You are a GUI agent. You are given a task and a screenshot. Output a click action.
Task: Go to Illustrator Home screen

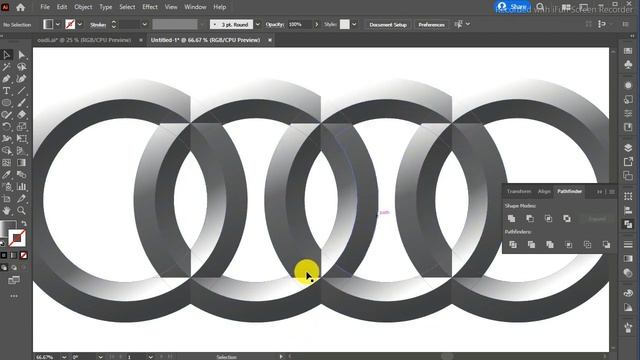pos(20,7)
